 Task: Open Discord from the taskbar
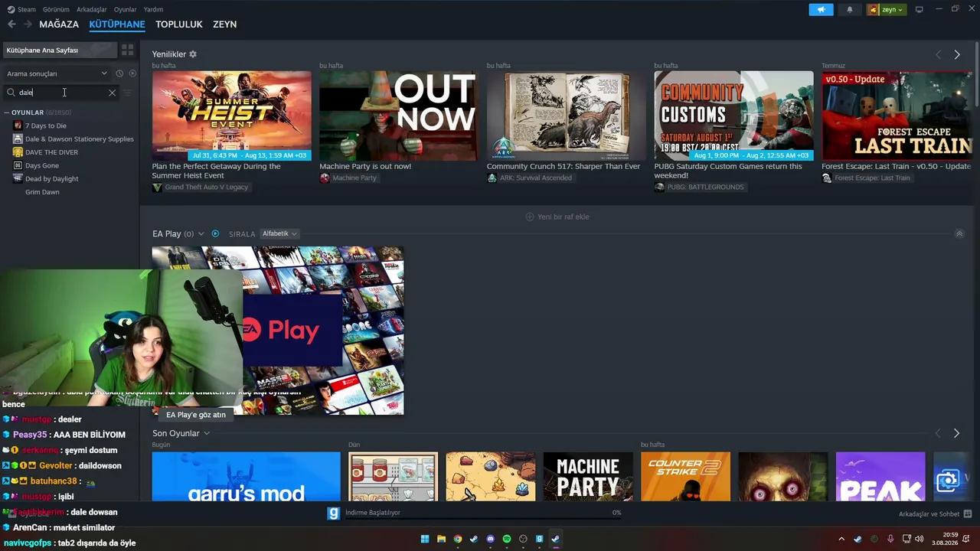[491, 539]
